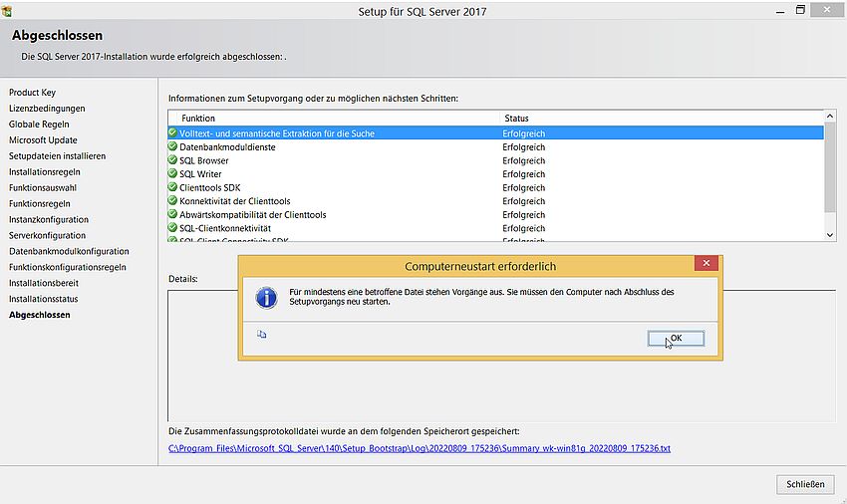Click green check icon beside Konnektivität der Clienttools
847x504 pixels.
coord(172,200)
